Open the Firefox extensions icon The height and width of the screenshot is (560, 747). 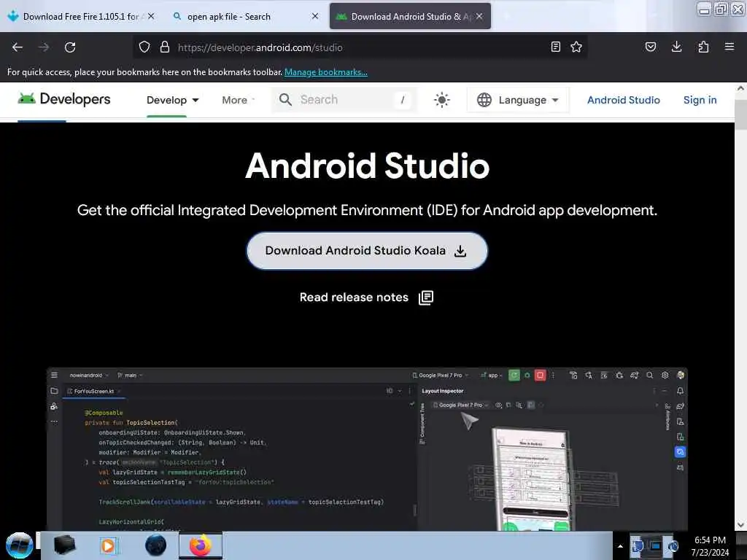(703, 47)
